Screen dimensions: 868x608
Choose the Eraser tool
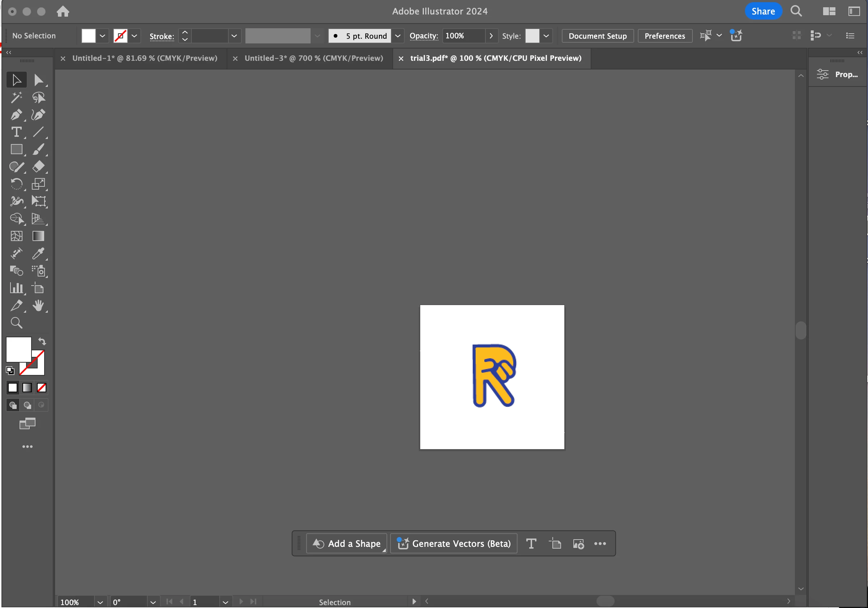point(38,166)
